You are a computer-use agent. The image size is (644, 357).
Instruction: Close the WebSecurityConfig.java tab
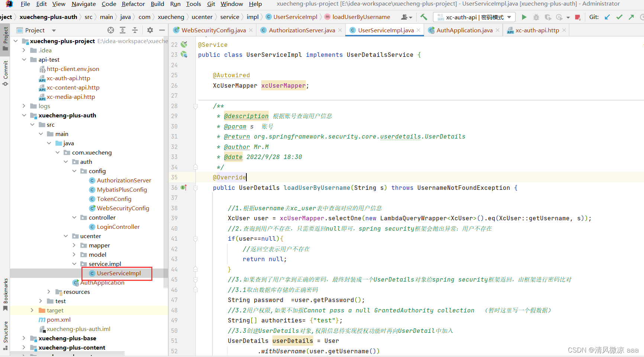(x=251, y=30)
